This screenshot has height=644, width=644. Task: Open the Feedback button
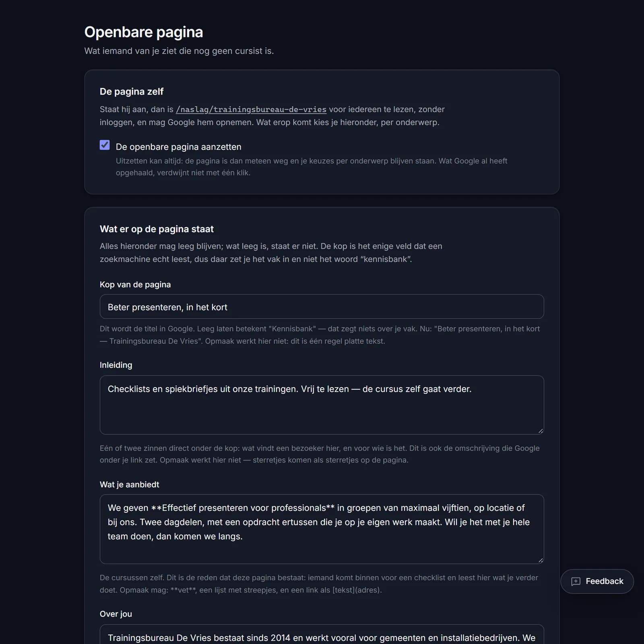tap(597, 581)
